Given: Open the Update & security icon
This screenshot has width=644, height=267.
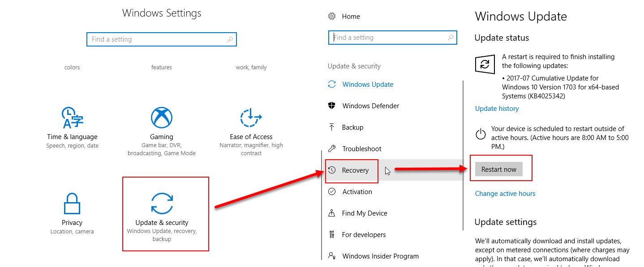Looking at the screenshot, I should tap(162, 204).
